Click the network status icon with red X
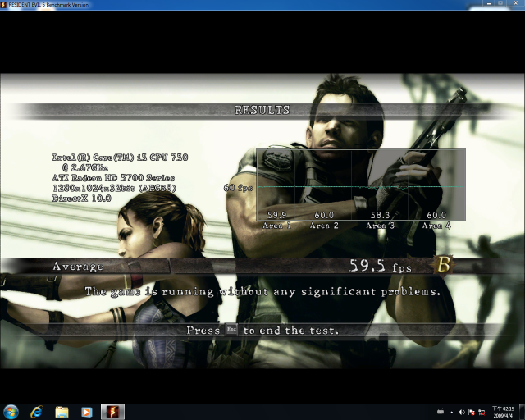The image size is (525, 420). (x=482, y=413)
